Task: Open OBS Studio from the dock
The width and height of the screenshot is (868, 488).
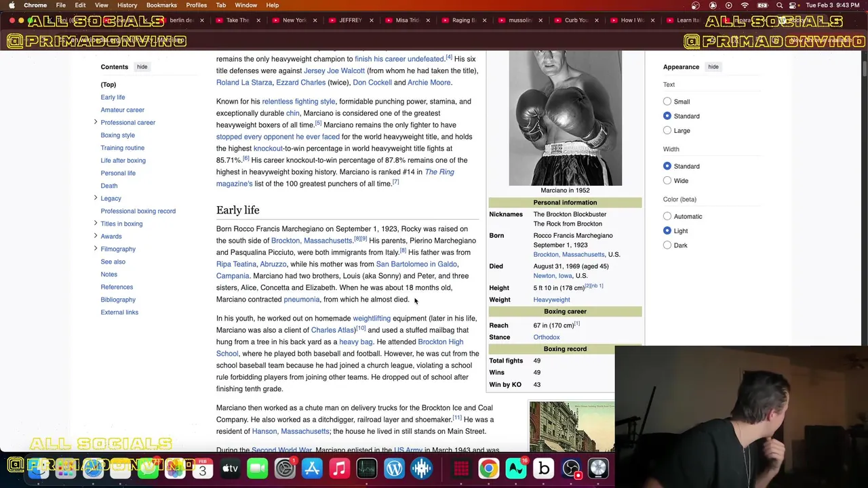Action: click(x=571, y=468)
